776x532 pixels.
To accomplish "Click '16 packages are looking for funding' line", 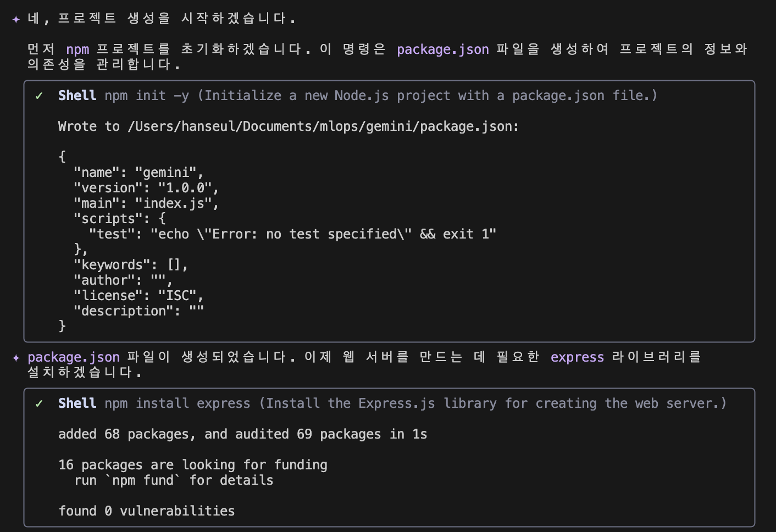I will (x=192, y=465).
